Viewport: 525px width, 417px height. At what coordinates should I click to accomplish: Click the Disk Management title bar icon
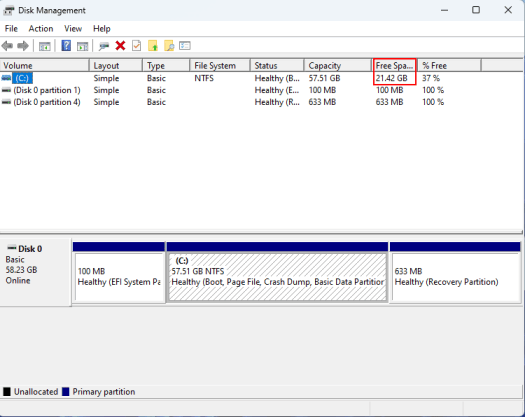pyautogui.click(x=8, y=10)
